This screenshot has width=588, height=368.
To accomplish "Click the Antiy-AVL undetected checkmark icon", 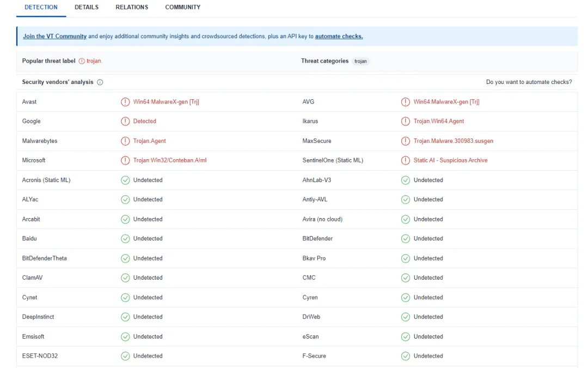I will (406, 200).
